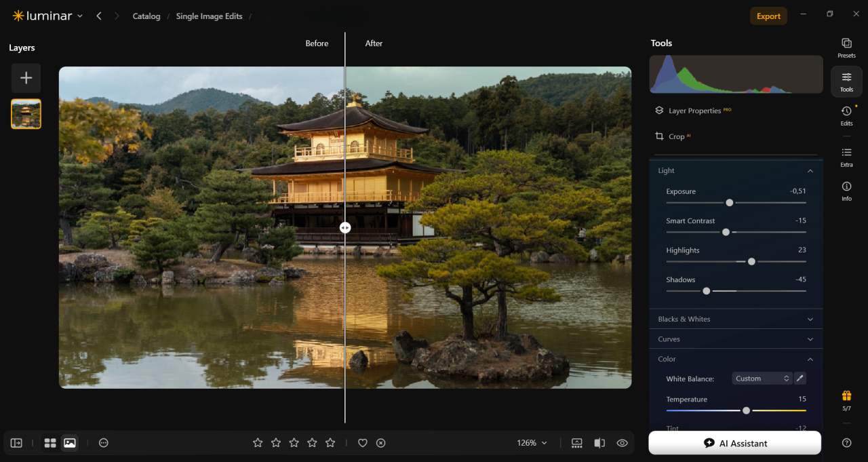The width and height of the screenshot is (868, 462).
Task: Open the White Balance Custom dropdown
Action: [762, 379]
